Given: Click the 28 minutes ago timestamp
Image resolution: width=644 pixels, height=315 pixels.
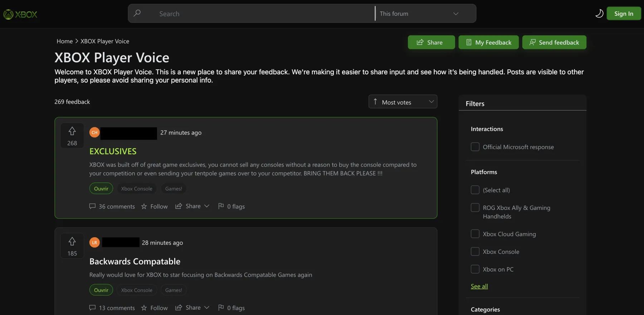Looking at the screenshot, I should [162, 243].
